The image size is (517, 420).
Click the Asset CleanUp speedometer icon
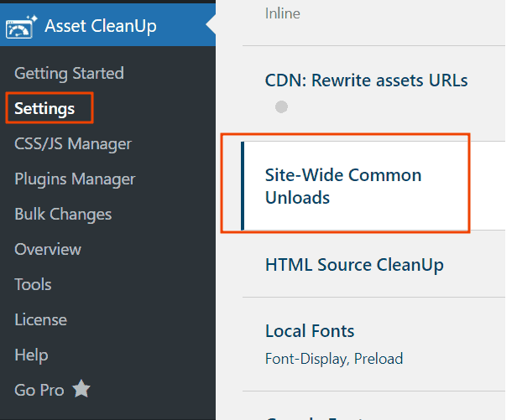(21, 27)
